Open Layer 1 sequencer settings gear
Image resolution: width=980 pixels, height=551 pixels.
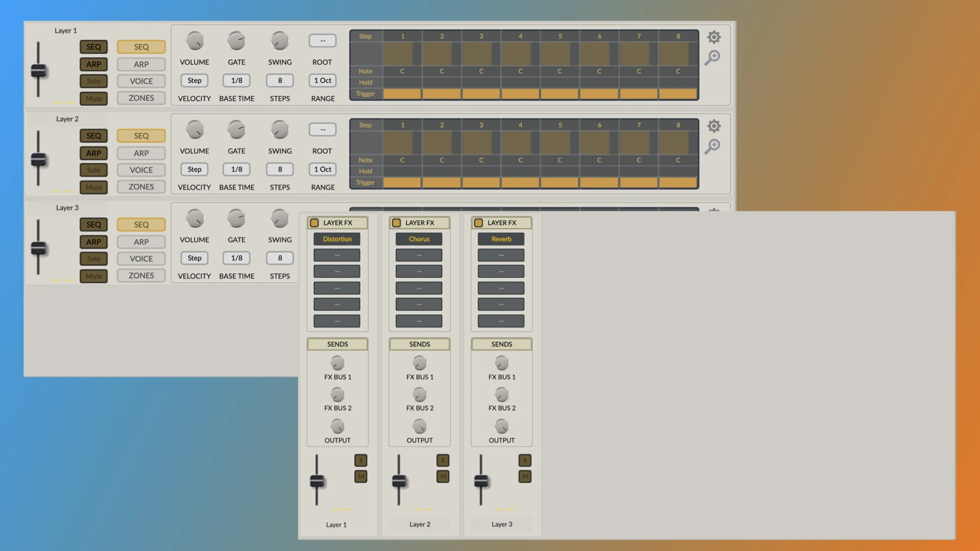pos(714,37)
